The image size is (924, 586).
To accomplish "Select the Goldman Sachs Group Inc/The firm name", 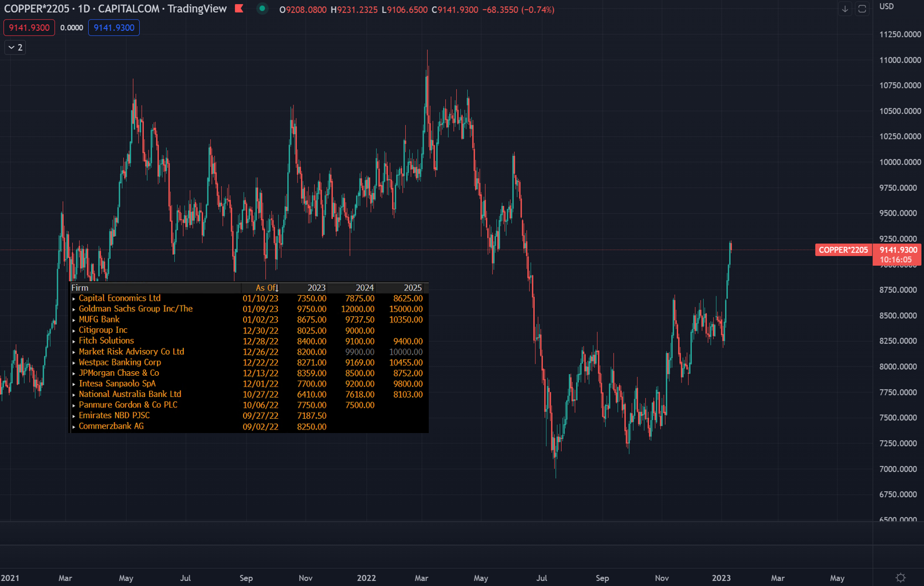I will point(136,309).
